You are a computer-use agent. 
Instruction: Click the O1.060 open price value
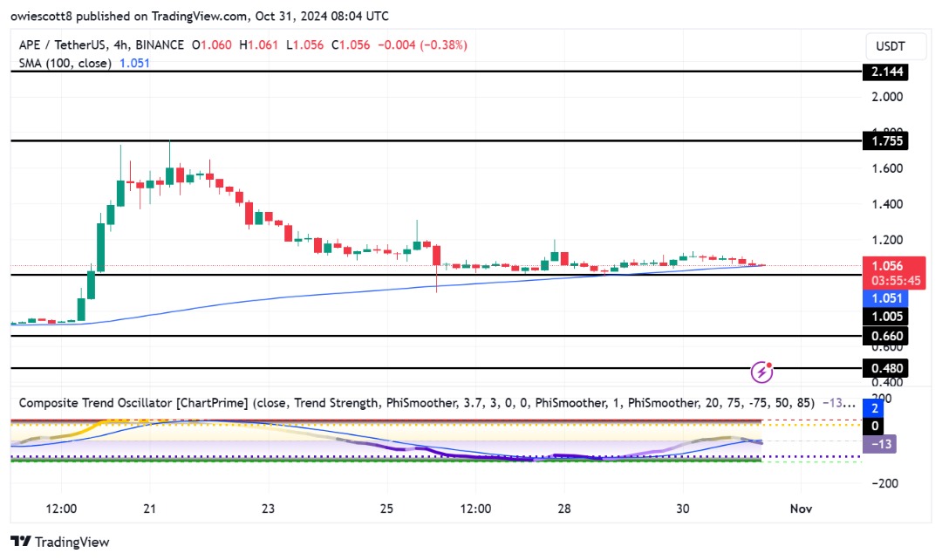[211, 45]
